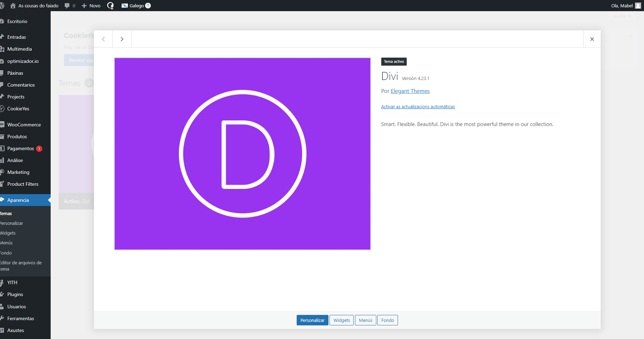Viewport: 644px width, 339px height.
Task: Click the Menús button in overlay footer
Action: click(366, 320)
